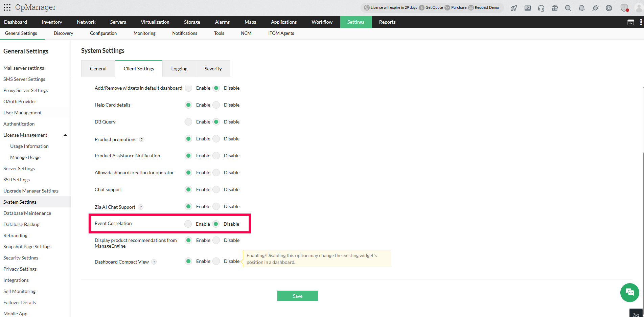Click the Get Quote link
644x317 pixels.
pos(434,7)
